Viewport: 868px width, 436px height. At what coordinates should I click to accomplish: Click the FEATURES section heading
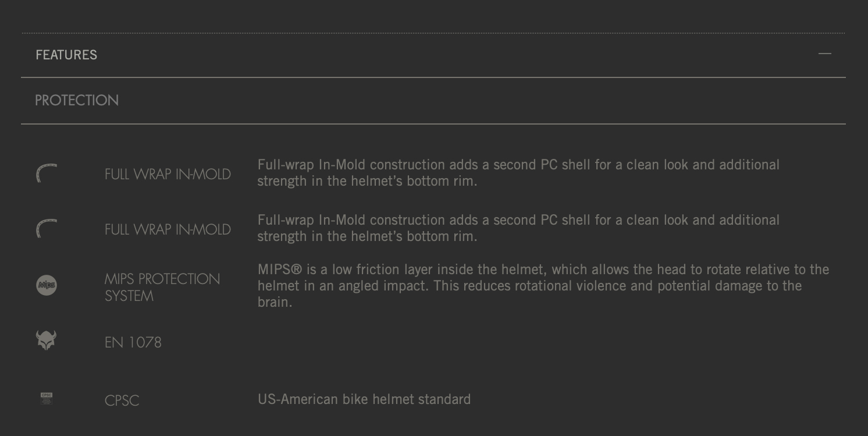(66, 55)
